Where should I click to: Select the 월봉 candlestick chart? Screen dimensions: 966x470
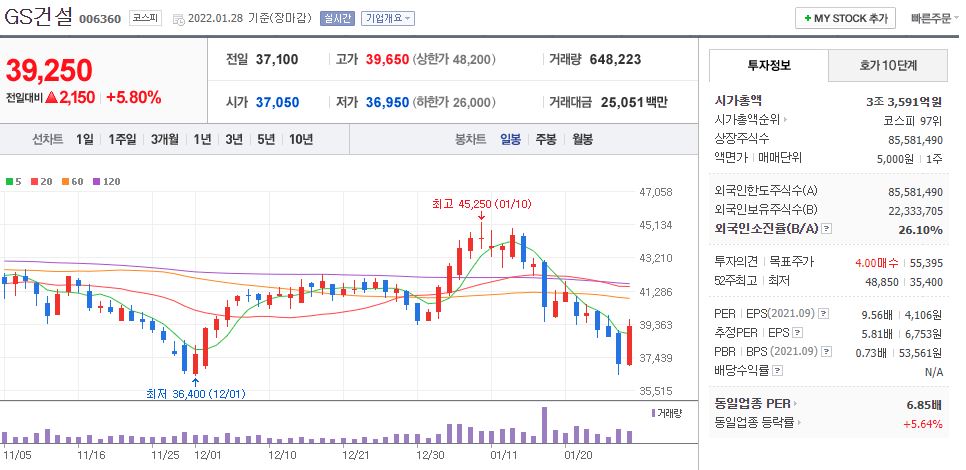coord(582,139)
